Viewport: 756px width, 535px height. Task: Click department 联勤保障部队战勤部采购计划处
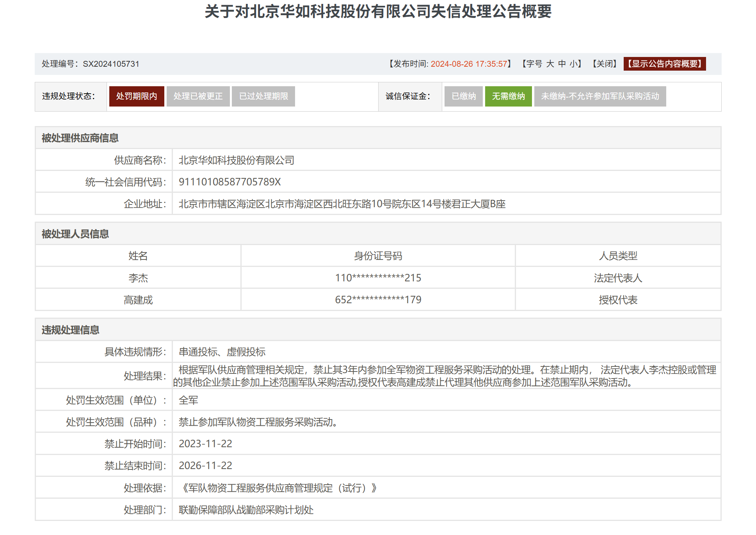click(x=246, y=510)
